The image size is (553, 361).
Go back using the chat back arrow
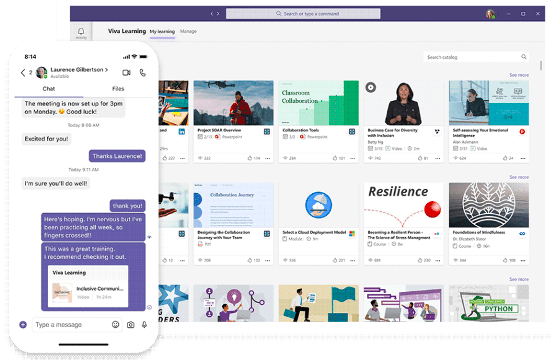coord(23,73)
